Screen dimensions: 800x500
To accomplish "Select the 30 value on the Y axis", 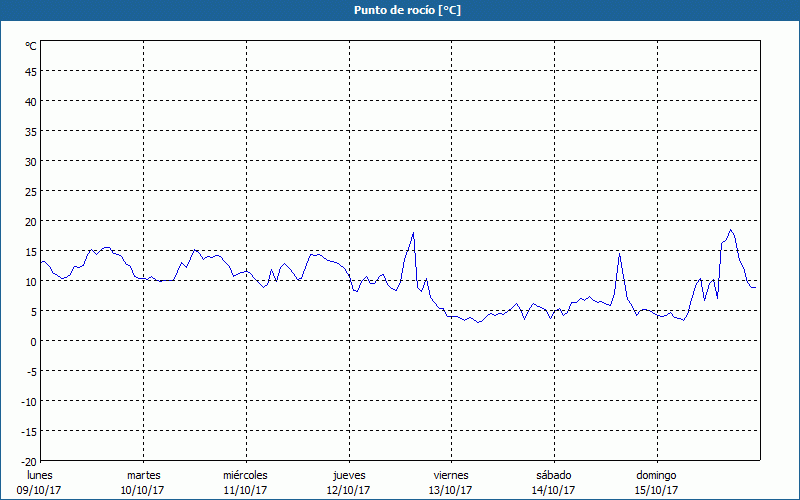I will (x=30, y=161).
